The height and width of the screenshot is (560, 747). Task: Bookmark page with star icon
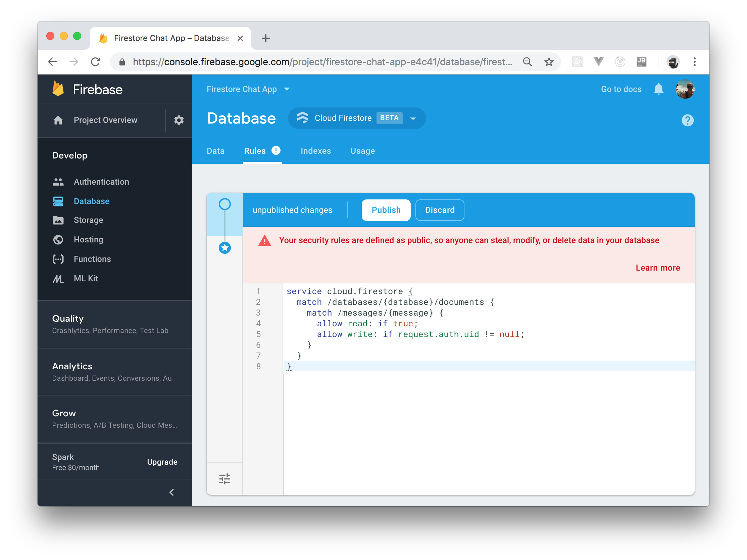tap(549, 62)
